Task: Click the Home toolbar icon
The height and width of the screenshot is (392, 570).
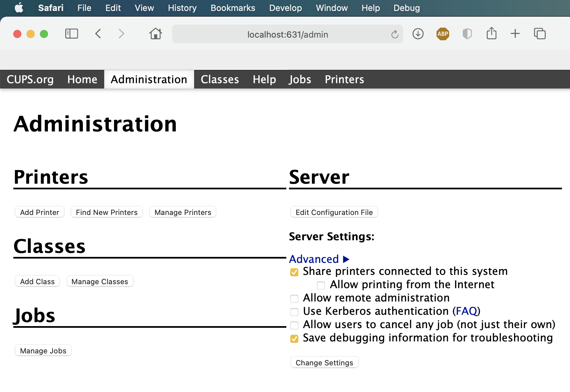Action: 155,34
